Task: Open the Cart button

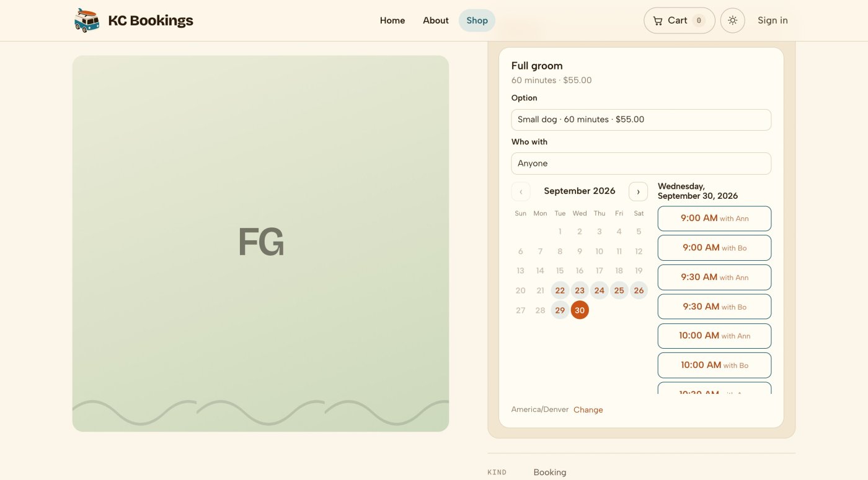Action: pos(680,20)
